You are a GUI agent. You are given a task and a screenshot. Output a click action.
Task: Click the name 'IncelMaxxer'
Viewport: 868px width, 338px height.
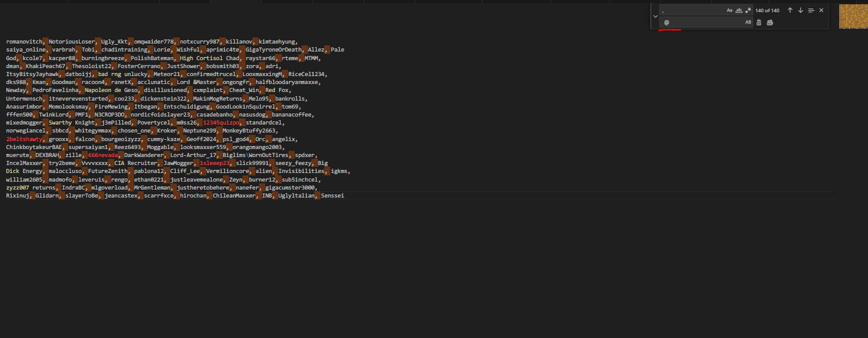(x=25, y=163)
